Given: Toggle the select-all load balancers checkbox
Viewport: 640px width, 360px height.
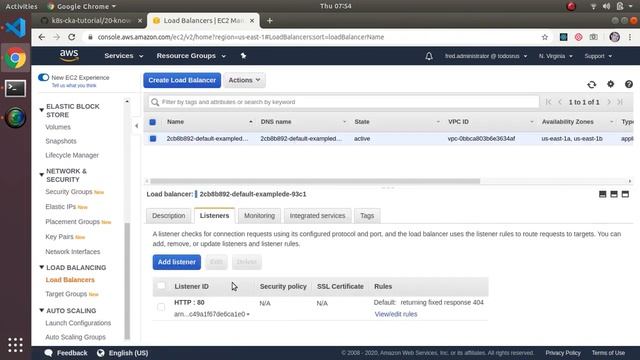Looking at the screenshot, I should (153, 122).
